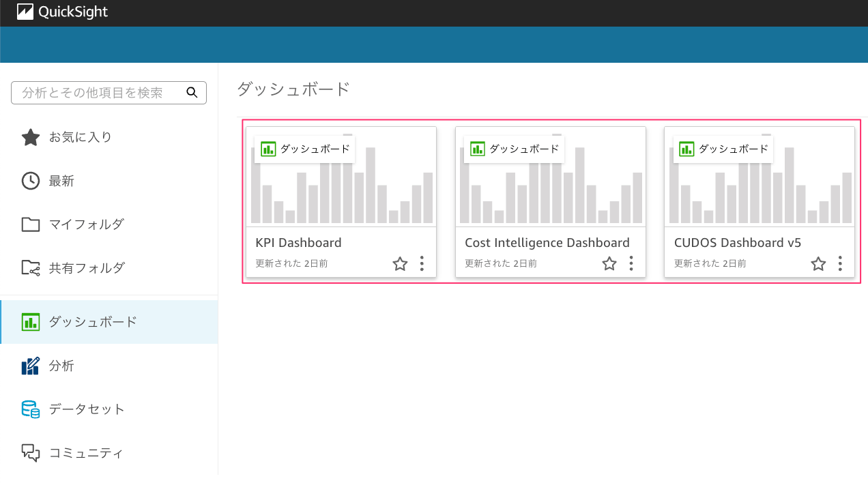Click the star icon beside お気に入り
This screenshot has width=868, height=483.
coord(30,137)
